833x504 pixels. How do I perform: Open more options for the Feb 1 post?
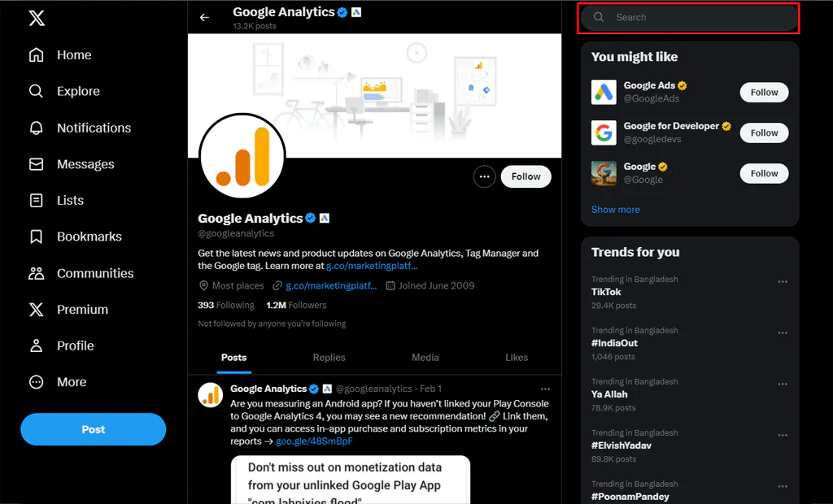545,389
